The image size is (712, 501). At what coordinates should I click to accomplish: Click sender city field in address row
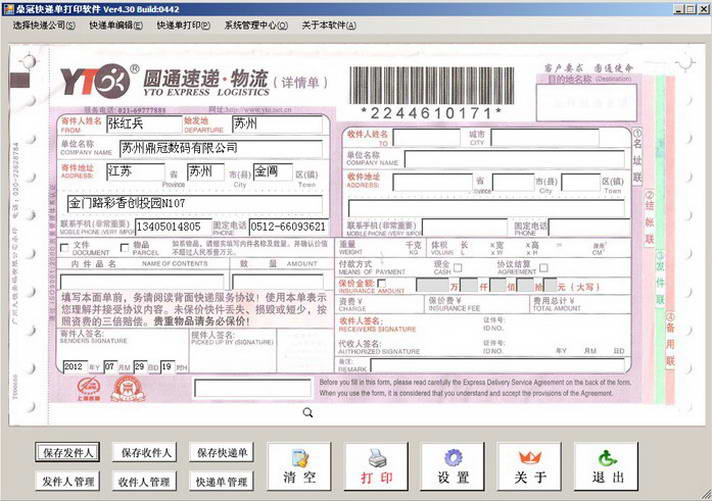(x=206, y=172)
